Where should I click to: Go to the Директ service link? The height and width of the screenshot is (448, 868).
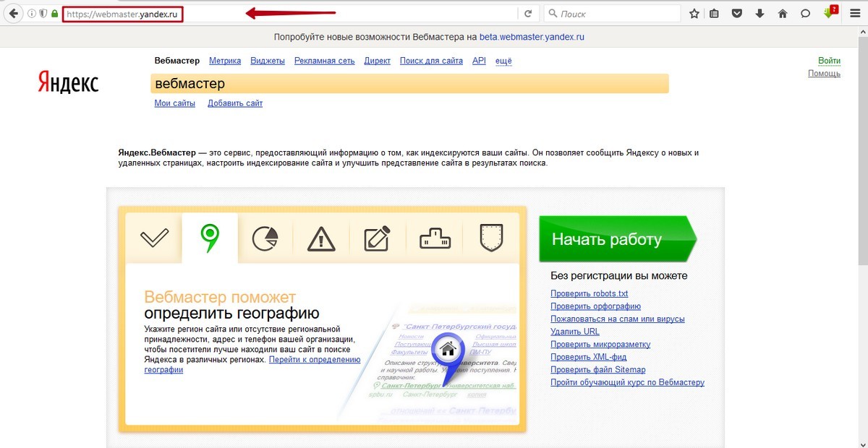(377, 61)
